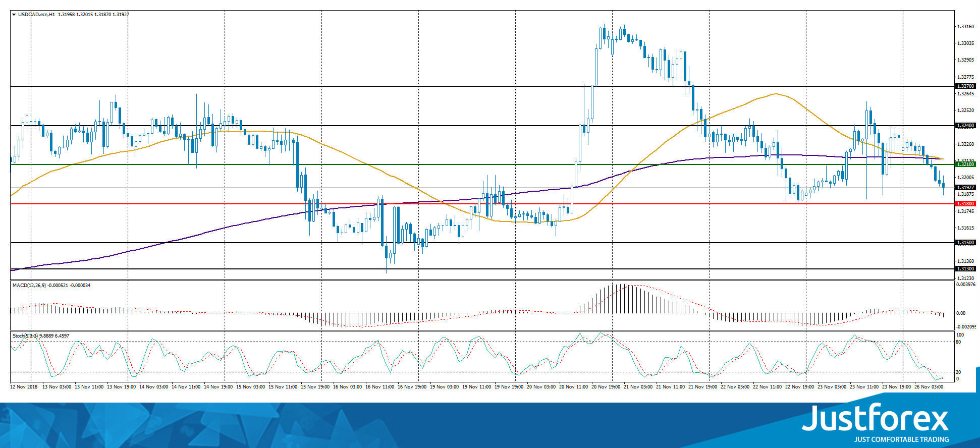Click the 1.33160 value on price scale
This screenshot has height=448, width=980.
point(965,27)
